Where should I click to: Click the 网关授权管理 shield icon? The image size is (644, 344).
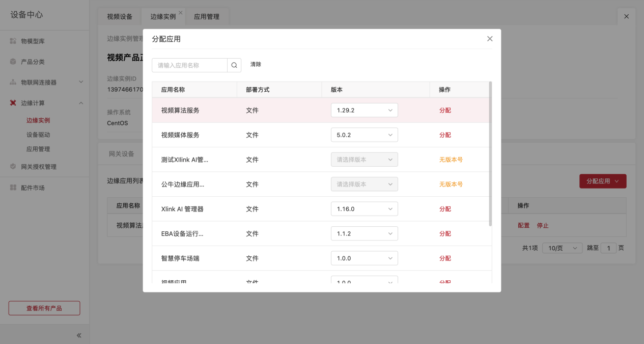click(x=13, y=167)
